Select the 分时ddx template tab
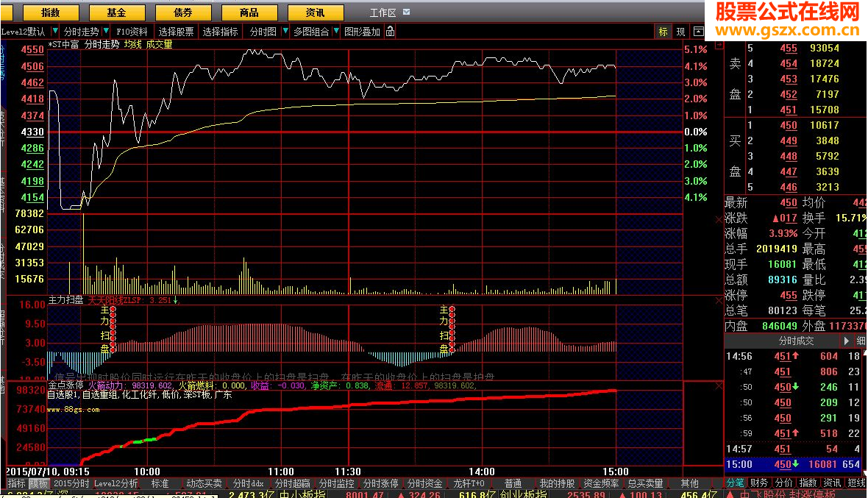The height and width of the screenshot is (498, 868). (248, 483)
